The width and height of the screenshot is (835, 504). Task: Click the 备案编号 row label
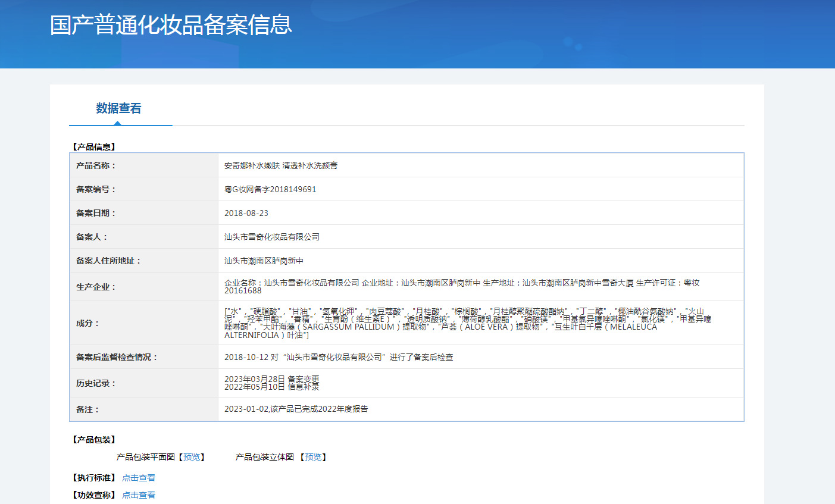pos(96,189)
